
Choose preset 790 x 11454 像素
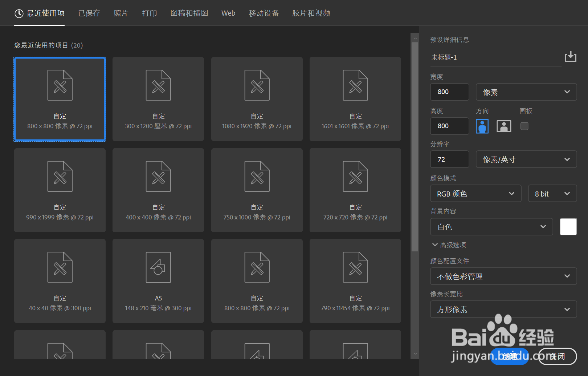355,281
